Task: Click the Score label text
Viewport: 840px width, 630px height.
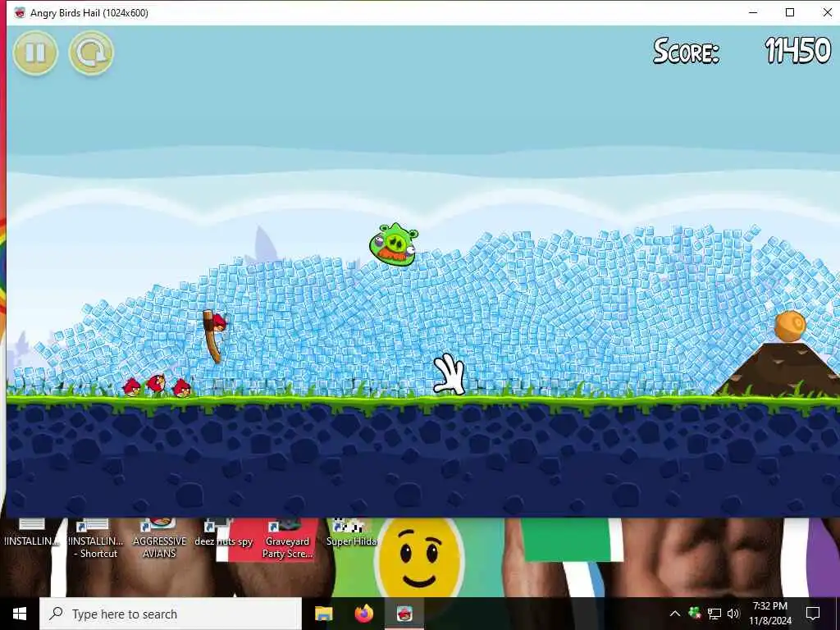Action: click(x=687, y=52)
